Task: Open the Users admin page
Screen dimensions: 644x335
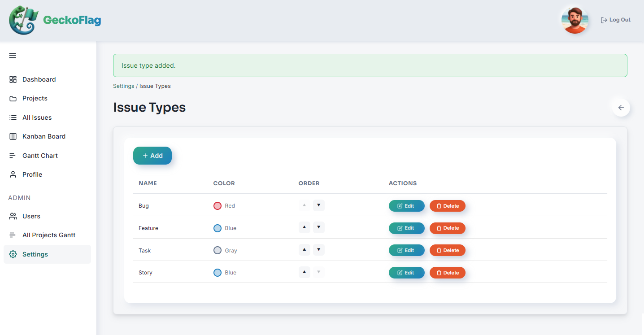Action: pos(47,216)
